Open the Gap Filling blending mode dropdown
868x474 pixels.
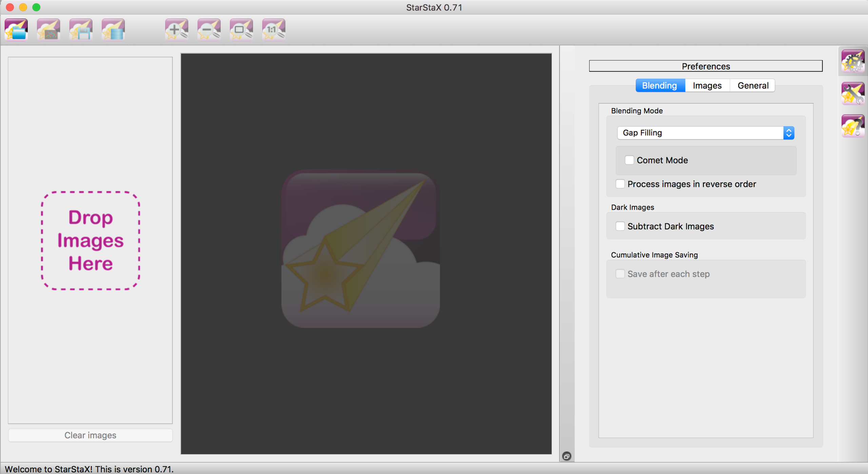click(705, 133)
